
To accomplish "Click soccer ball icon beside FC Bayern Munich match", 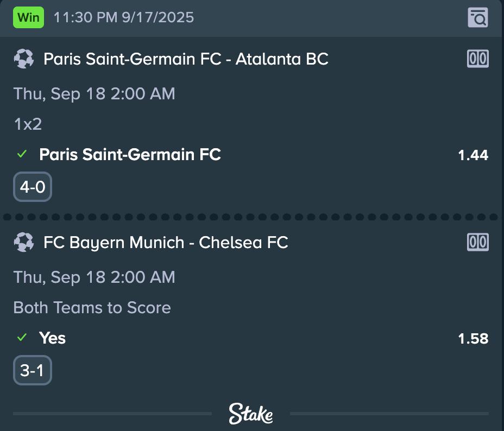I will click(x=24, y=242).
